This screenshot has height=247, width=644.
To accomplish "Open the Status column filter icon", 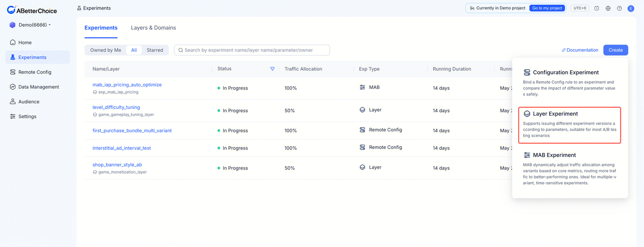I will click(x=272, y=69).
